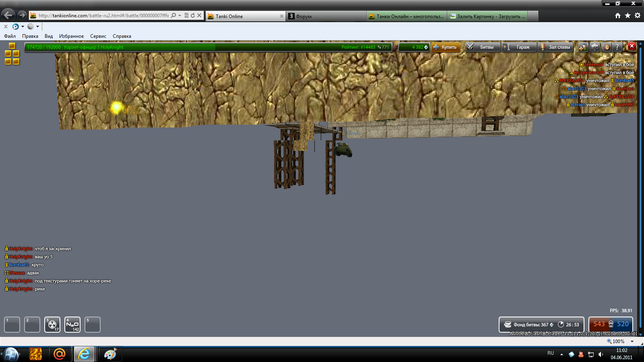Show hidden tray icons arrow
The image size is (644, 362).
(561, 354)
